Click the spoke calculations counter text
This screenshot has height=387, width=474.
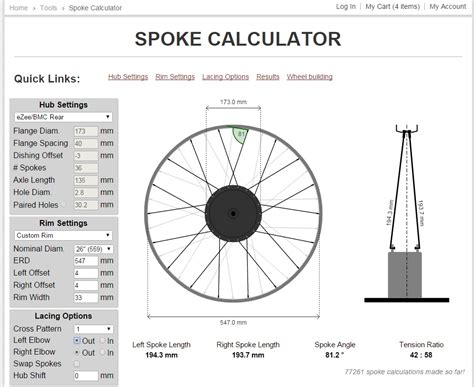[x=405, y=372]
